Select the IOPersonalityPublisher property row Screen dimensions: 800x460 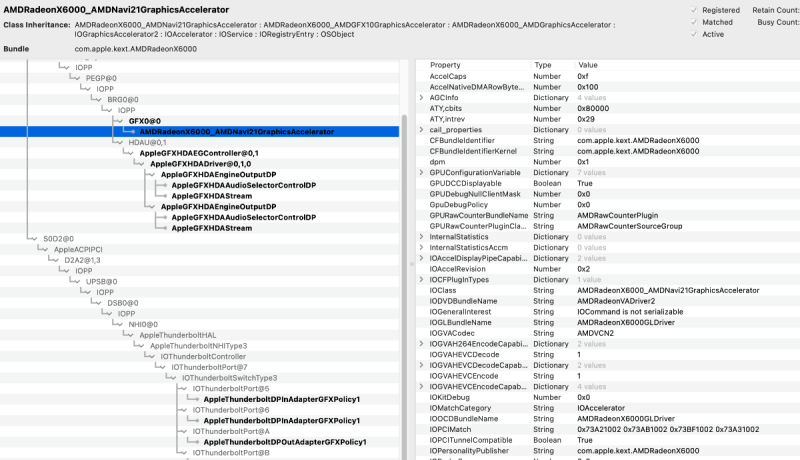(x=608, y=451)
